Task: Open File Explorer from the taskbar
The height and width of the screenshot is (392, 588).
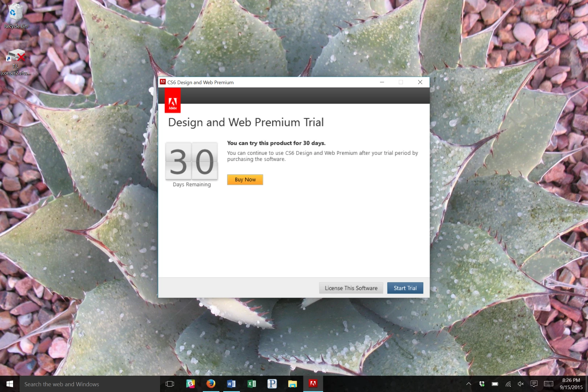Action: click(293, 384)
